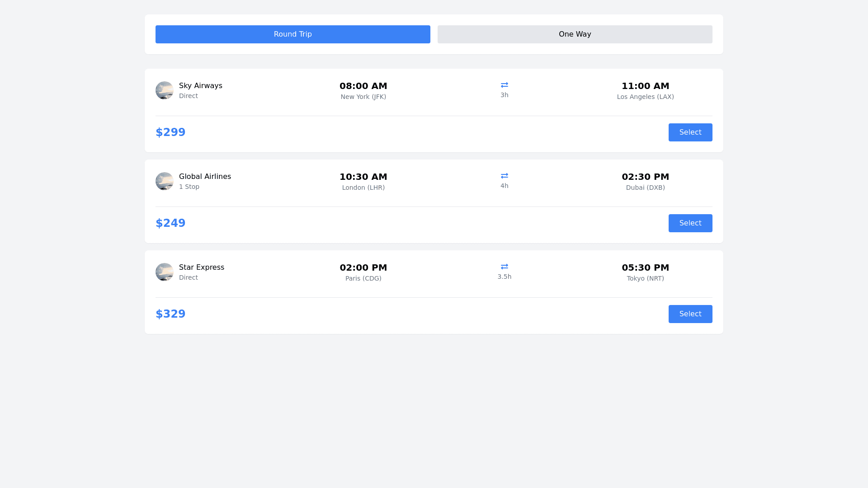Click the $249 price label

[170, 223]
